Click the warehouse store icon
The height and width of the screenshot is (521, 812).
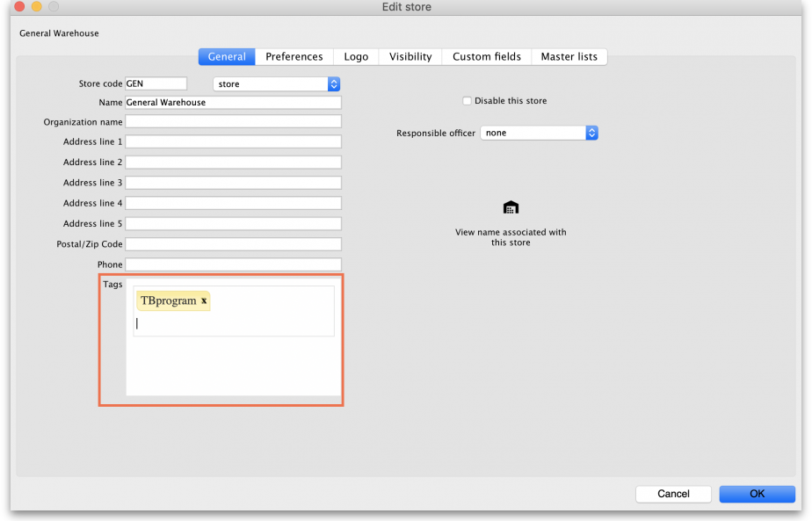coord(511,207)
